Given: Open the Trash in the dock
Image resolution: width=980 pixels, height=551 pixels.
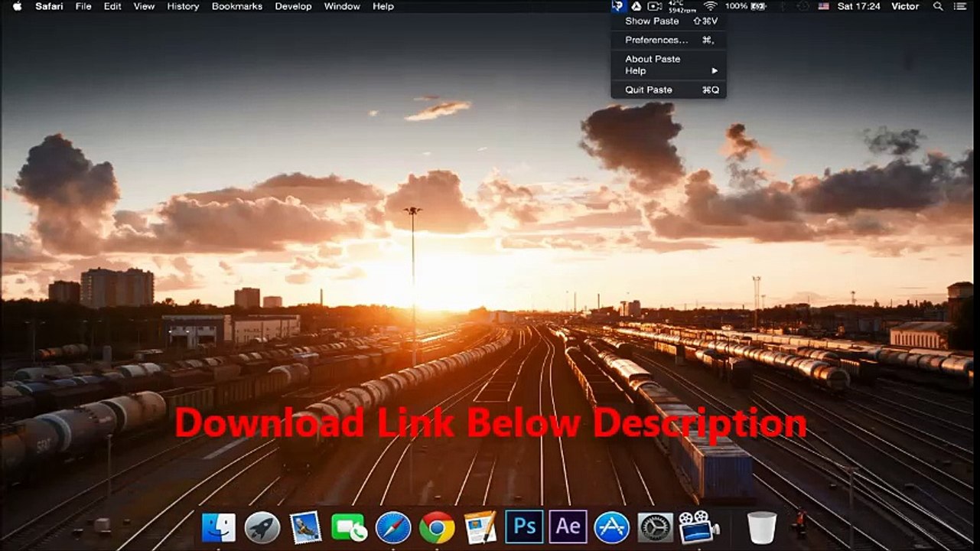Looking at the screenshot, I should tap(761, 527).
